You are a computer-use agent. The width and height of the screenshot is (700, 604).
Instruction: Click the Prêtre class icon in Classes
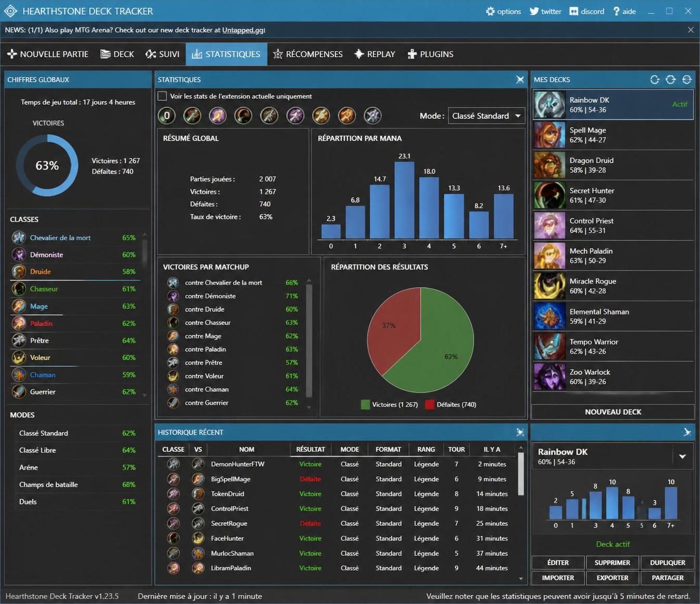click(19, 340)
